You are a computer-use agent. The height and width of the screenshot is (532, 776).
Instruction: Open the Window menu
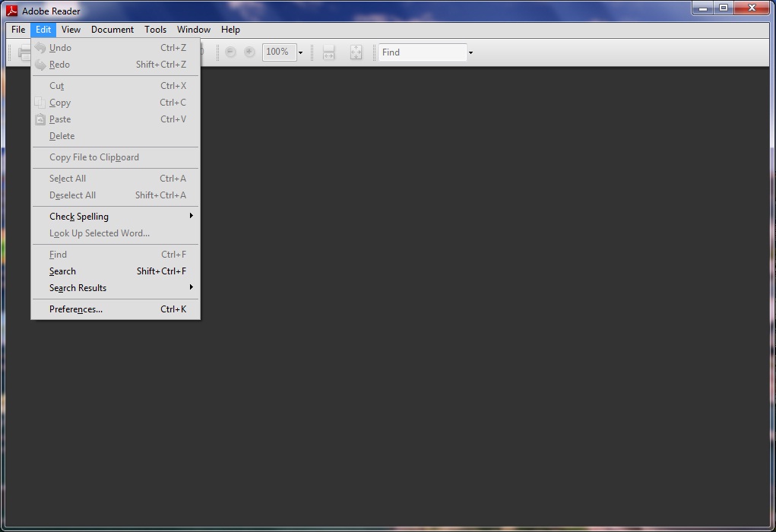(194, 30)
